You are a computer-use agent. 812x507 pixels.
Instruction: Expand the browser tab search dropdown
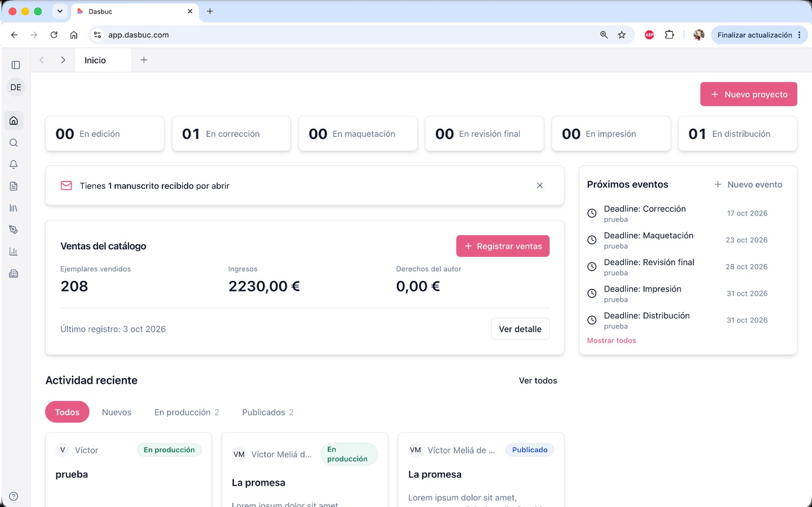(x=60, y=11)
